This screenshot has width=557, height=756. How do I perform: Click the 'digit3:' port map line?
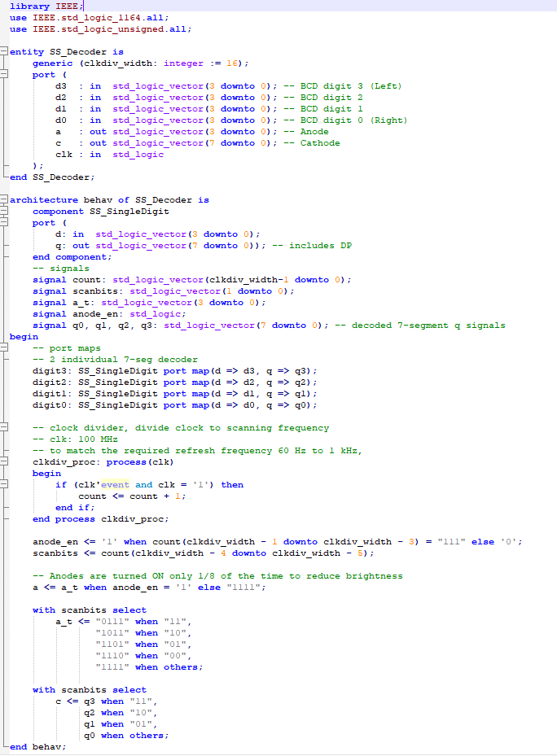point(175,371)
